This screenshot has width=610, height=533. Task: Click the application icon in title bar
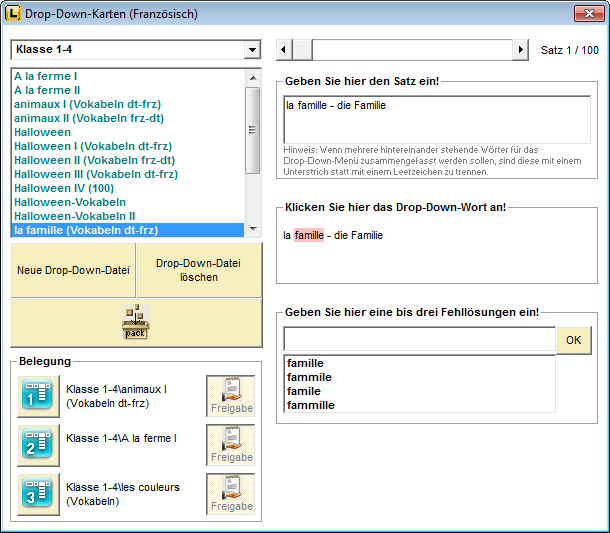13,14
